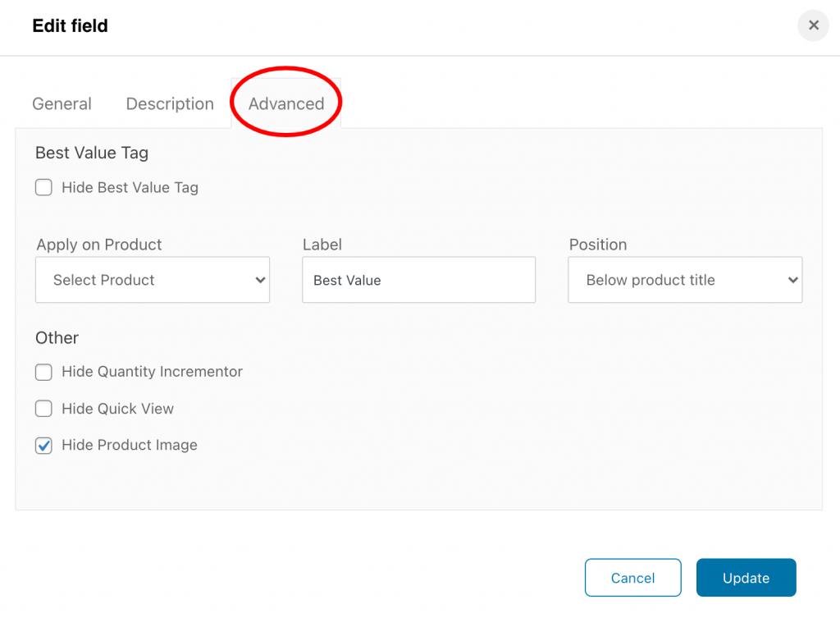Enable the Hide Best Value Tag checkbox
The height and width of the screenshot is (618, 840).
(x=44, y=188)
